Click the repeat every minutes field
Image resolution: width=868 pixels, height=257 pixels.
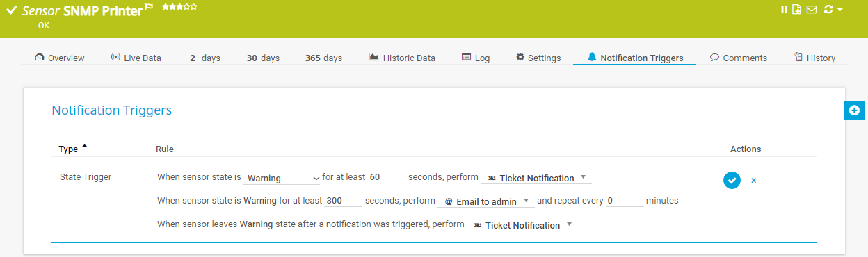point(625,201)
